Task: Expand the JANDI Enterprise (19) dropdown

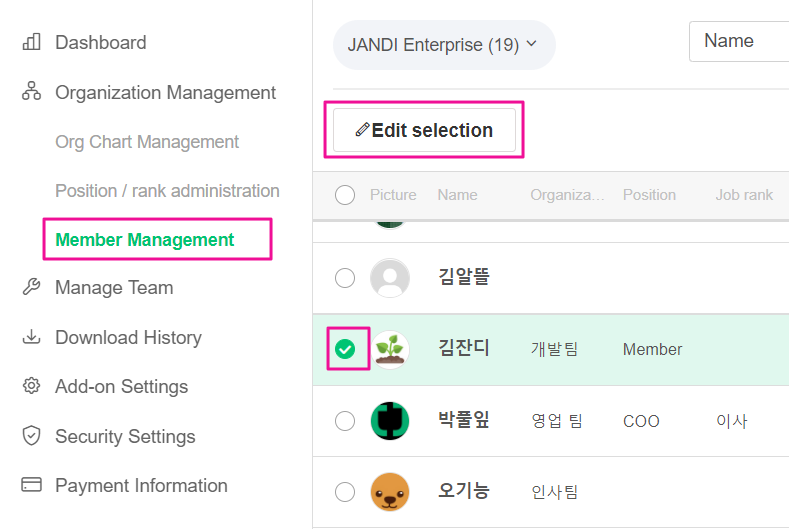Action: [x=443, y=45]
